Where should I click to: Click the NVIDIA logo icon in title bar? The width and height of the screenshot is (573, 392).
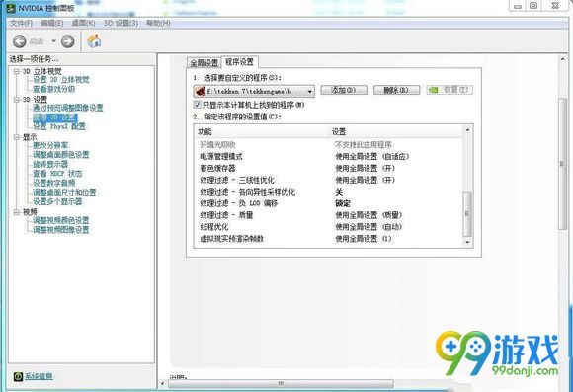(x=11, y=7)
